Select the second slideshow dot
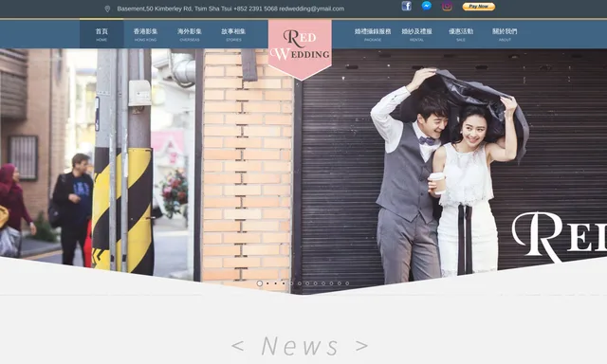This screenshot has height=364, width=607. [x=267, y=283]
